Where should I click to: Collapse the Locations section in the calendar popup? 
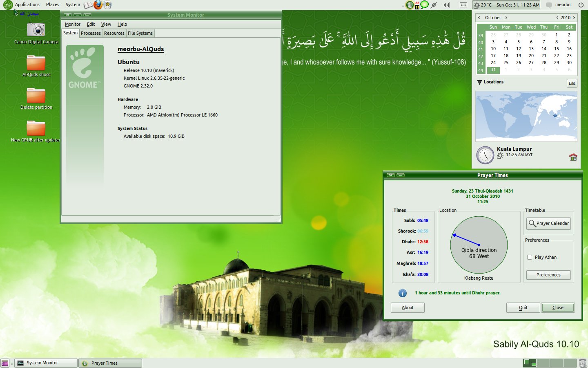tap(479, 82)
